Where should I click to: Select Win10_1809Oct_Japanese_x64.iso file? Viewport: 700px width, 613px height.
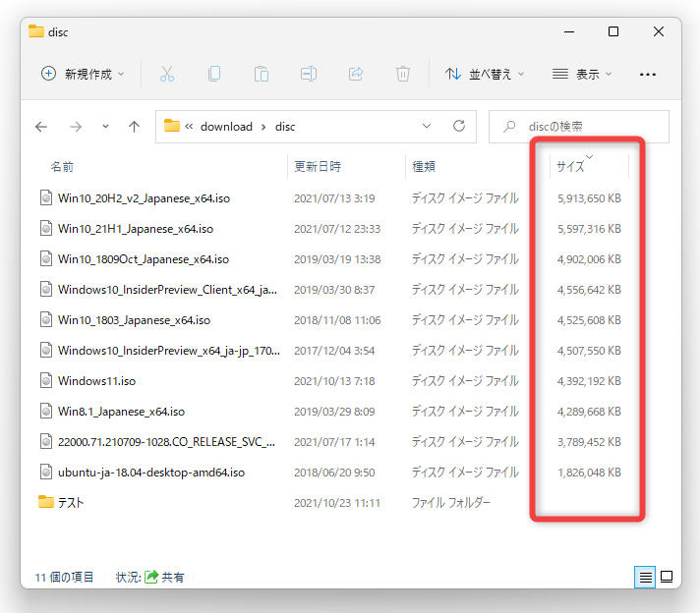coord(144,259)
